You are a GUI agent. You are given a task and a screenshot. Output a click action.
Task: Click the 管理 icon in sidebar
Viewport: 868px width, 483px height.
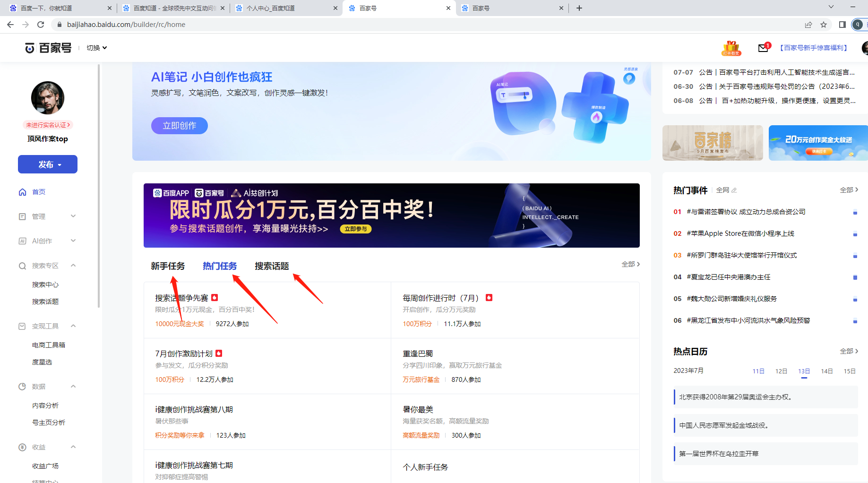pos(22,216)
